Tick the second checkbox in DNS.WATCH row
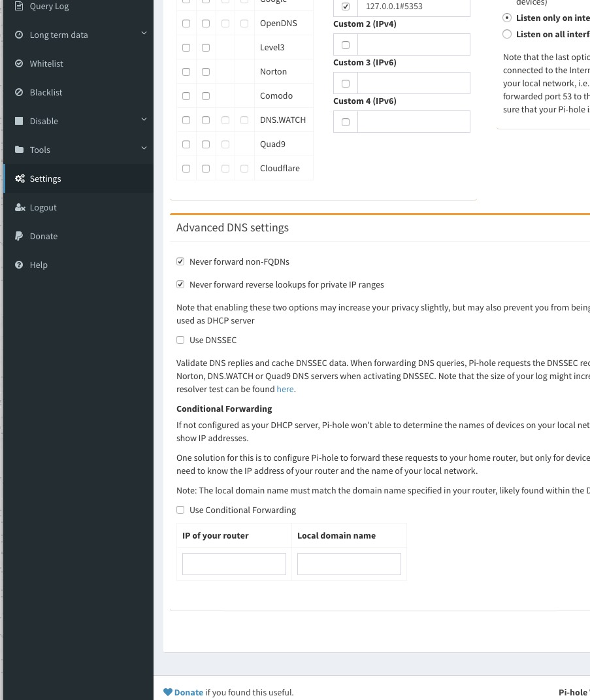 [206, 120]
